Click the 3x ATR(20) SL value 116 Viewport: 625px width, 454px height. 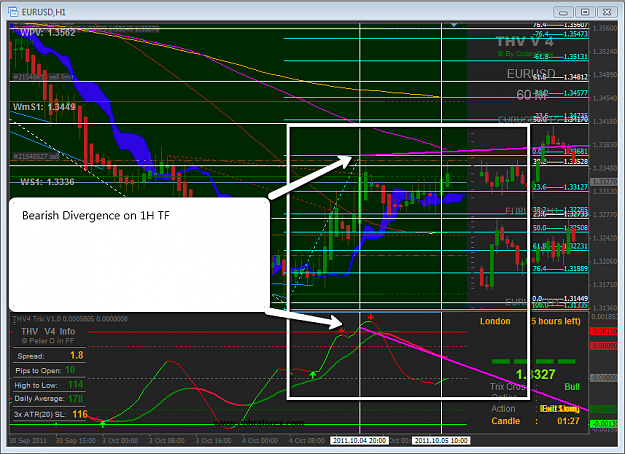[80, 414]
